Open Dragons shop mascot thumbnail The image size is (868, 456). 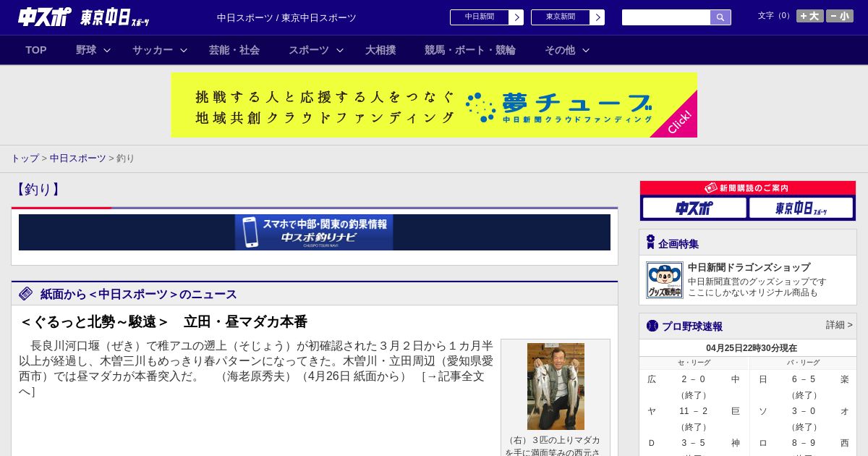[x=665, y=280]
